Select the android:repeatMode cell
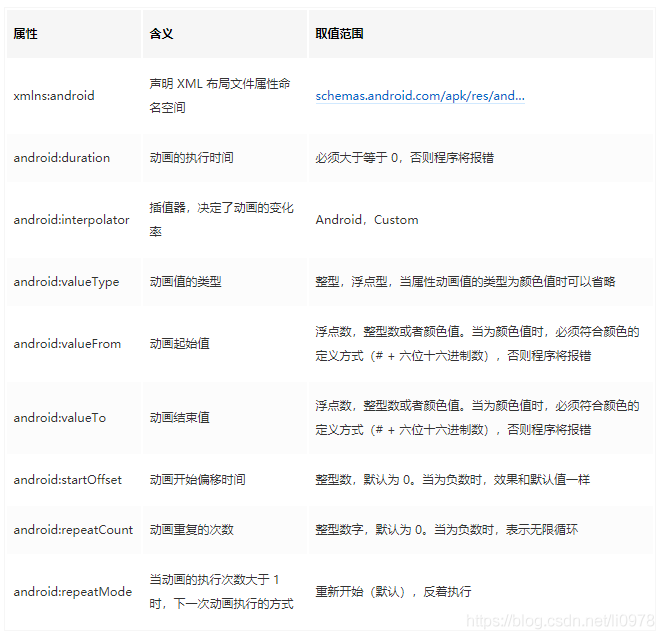 [74, 592]
